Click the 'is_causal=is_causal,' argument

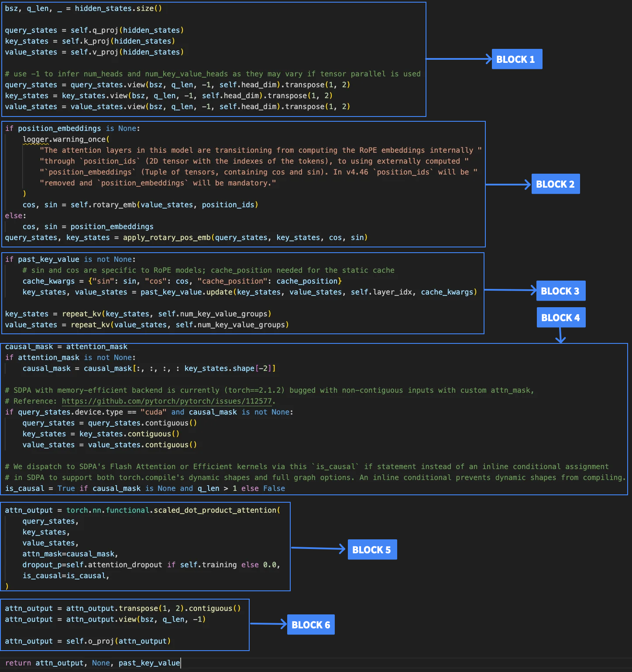coord(66,576)
